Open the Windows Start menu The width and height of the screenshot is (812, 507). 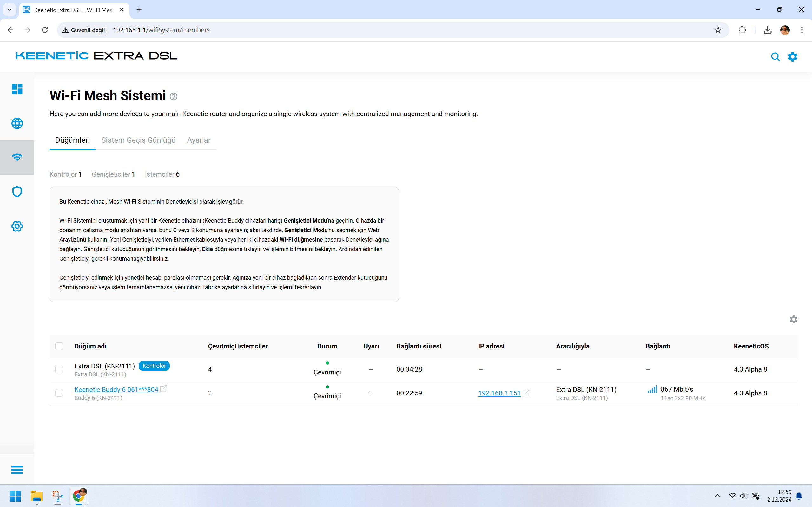click(x=16, y=496)
